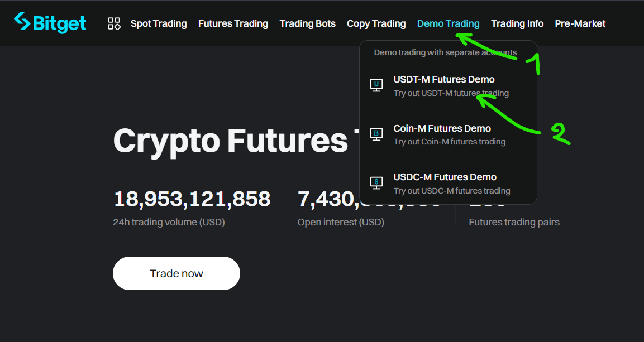Open the apps grid icon beside the logo

coord(113,23)
